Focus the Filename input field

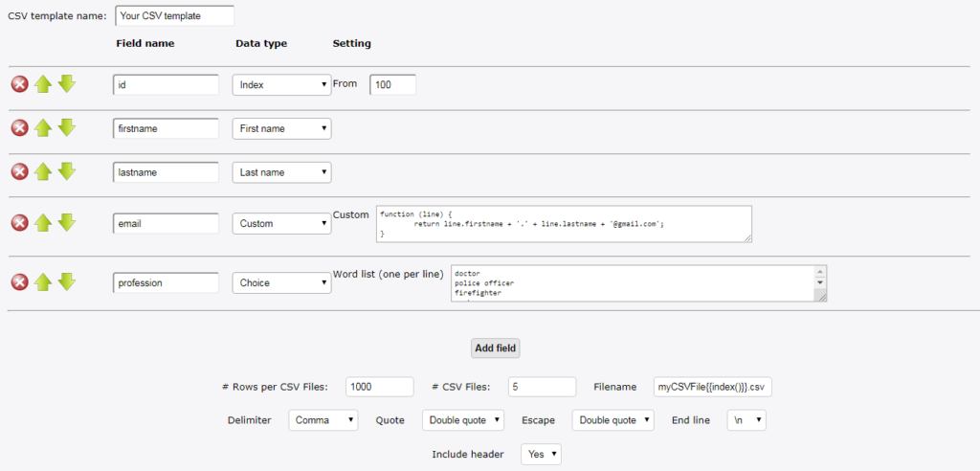[x=713, y=387]
